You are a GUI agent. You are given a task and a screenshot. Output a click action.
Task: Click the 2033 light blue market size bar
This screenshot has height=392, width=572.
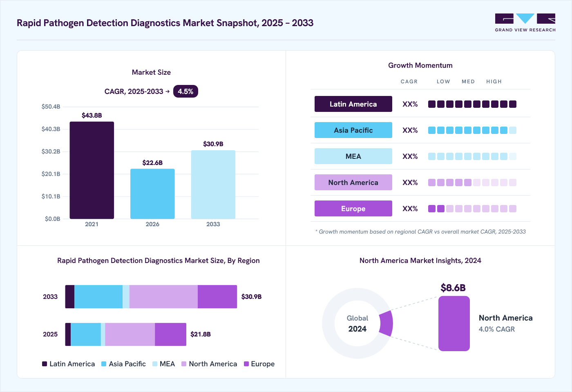(213, 185)
